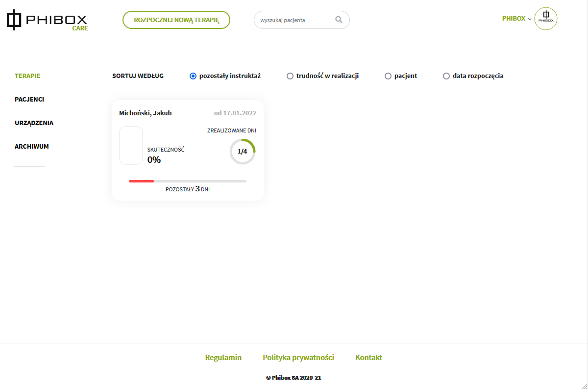Click "Rozpocznij nową terapię" button
This screenshot has width=588, height=389.
pyautogui.click(x=176, y=20)
